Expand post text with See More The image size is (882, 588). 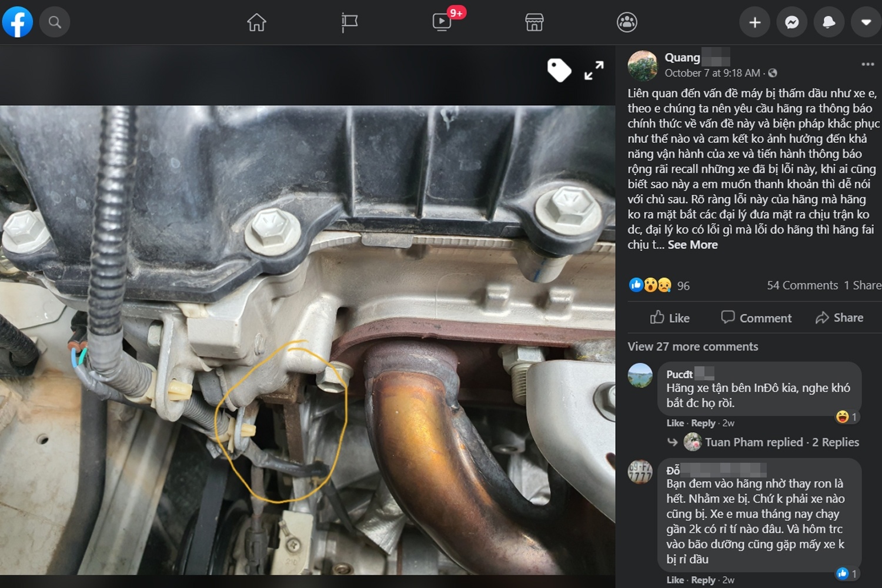click(693, 245)
